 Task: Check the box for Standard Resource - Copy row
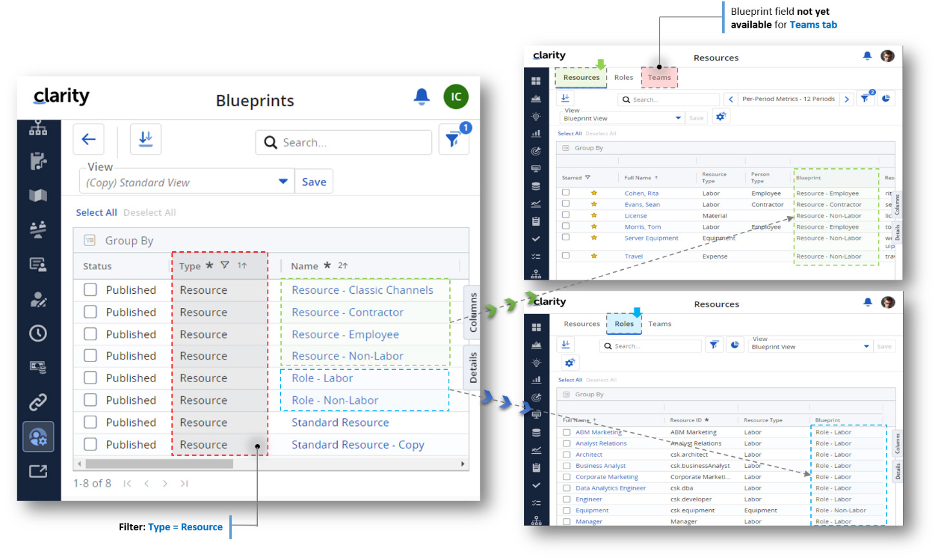(90, 444)
